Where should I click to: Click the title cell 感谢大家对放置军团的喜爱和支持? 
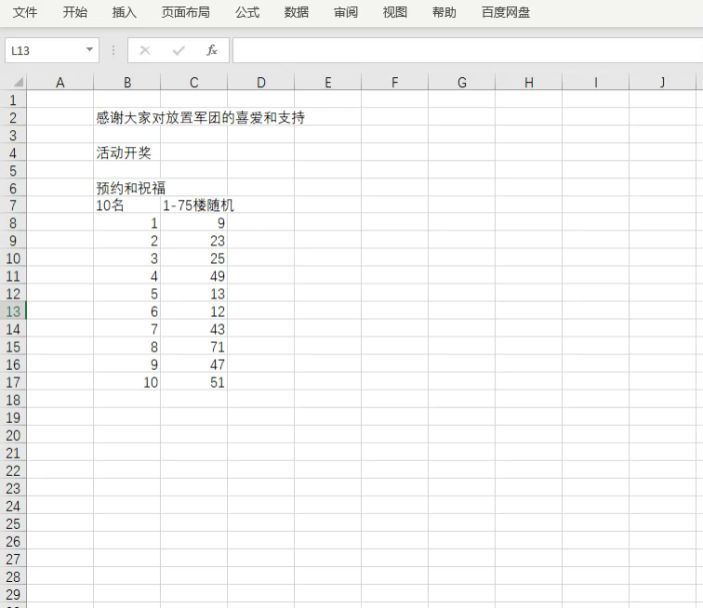[x=126, y=118]
